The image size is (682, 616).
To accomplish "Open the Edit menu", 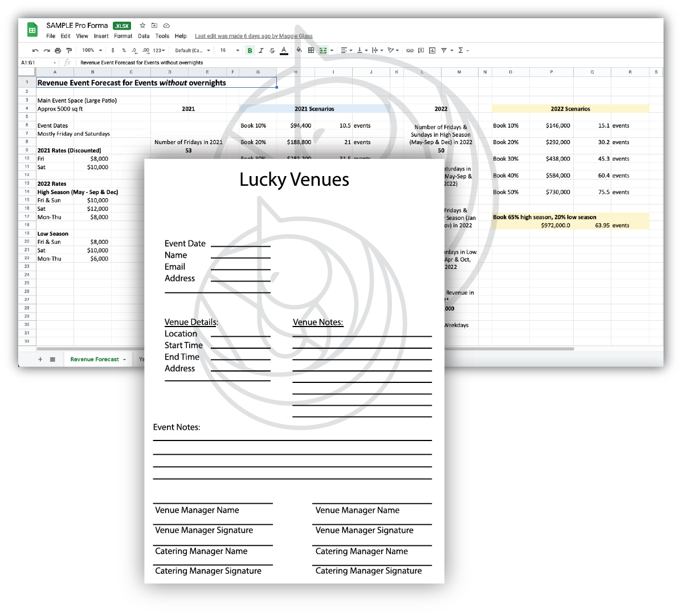I will point(66,36).
